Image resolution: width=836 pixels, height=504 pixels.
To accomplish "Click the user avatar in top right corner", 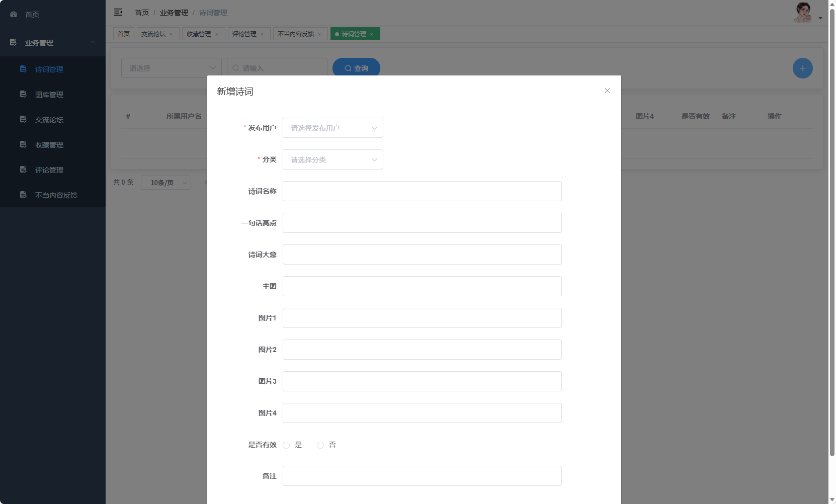I will point(803,12).
